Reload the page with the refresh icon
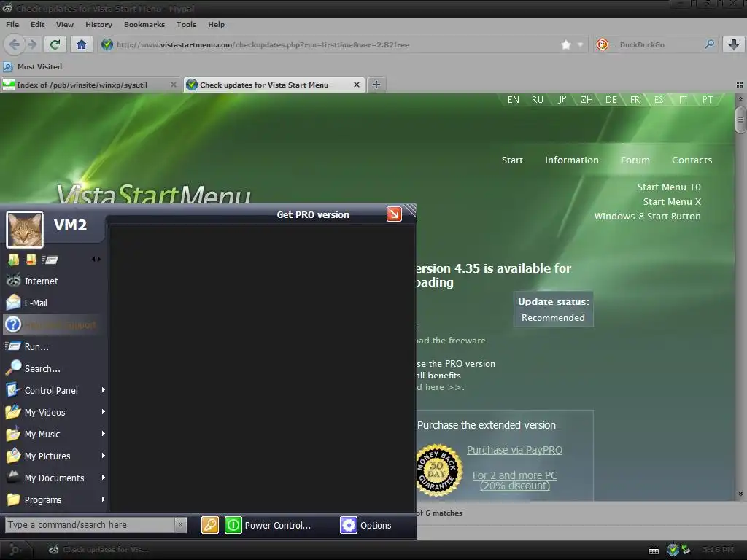Screen dimensions: 747x560 55,44
